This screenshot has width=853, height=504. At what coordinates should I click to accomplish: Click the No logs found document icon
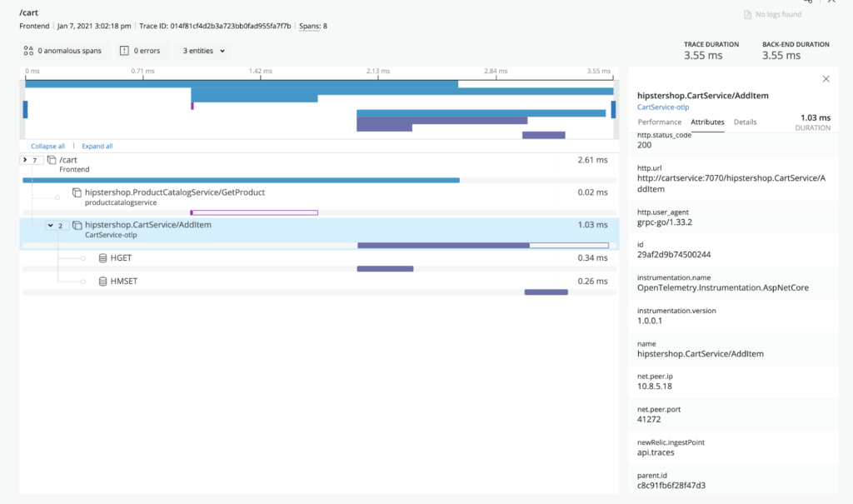coord(748,14)
